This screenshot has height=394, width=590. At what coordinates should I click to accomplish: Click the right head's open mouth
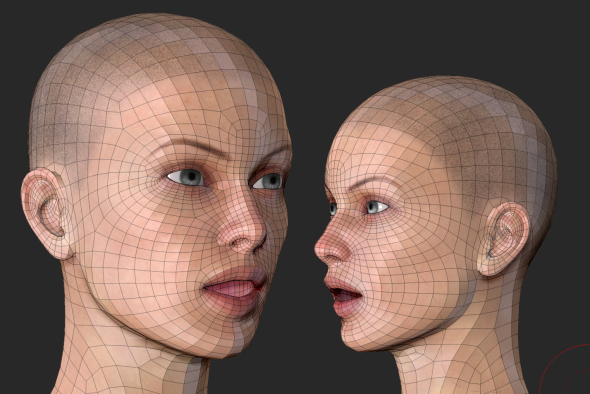[343, 295]
